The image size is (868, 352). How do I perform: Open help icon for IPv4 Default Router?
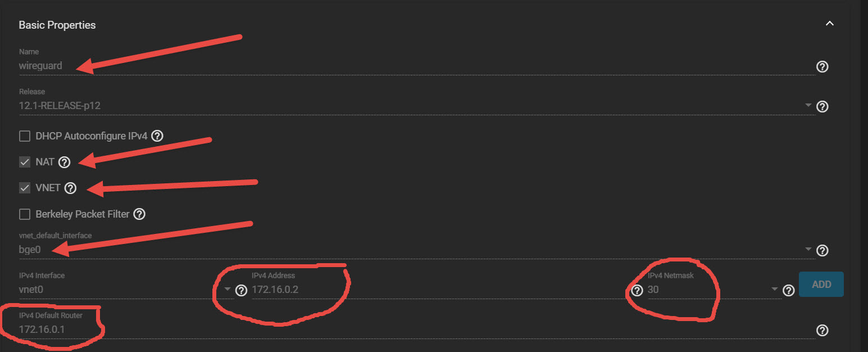pos(822,330)
